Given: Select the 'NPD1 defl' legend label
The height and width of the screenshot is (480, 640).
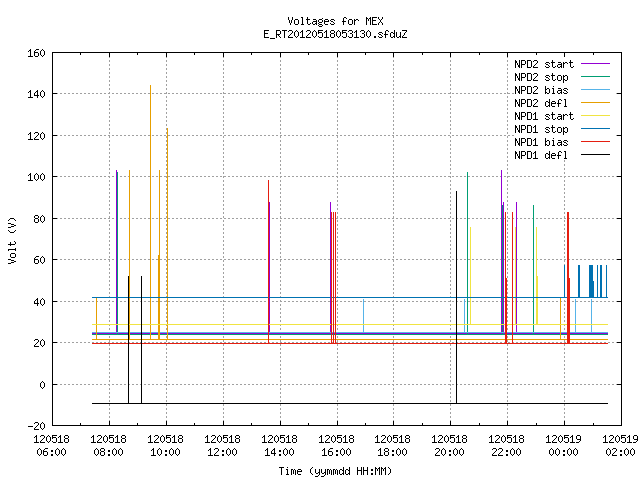Looking at the screenshot, I should (541, 156).
